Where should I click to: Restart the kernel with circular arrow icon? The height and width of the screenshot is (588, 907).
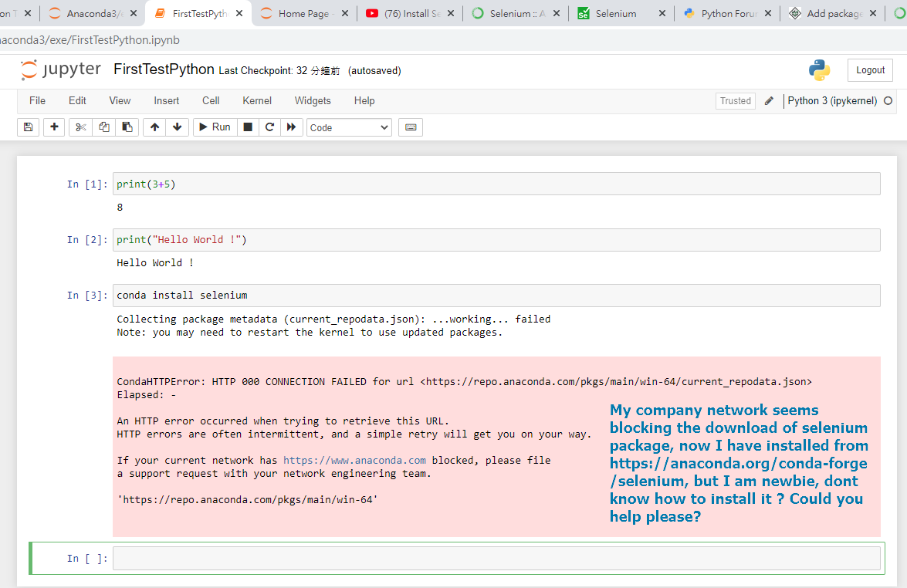269,127
